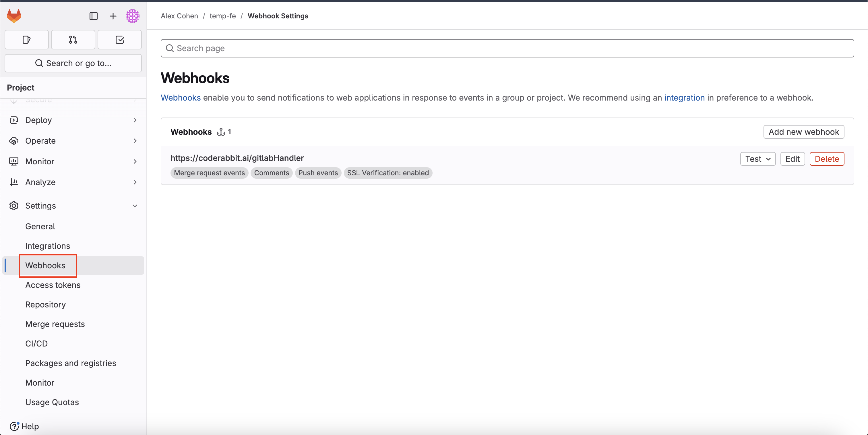This screenshot has width=868, height=435.
Task: Select the Operate cloud icon
Action: point(14,140)
